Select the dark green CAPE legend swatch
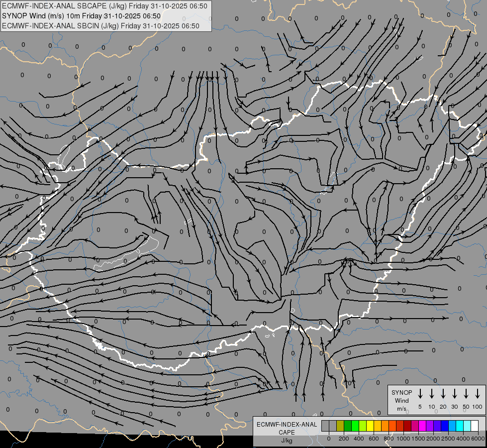The height and width of the screenshot is (448, 487). (x=348, y=426)
